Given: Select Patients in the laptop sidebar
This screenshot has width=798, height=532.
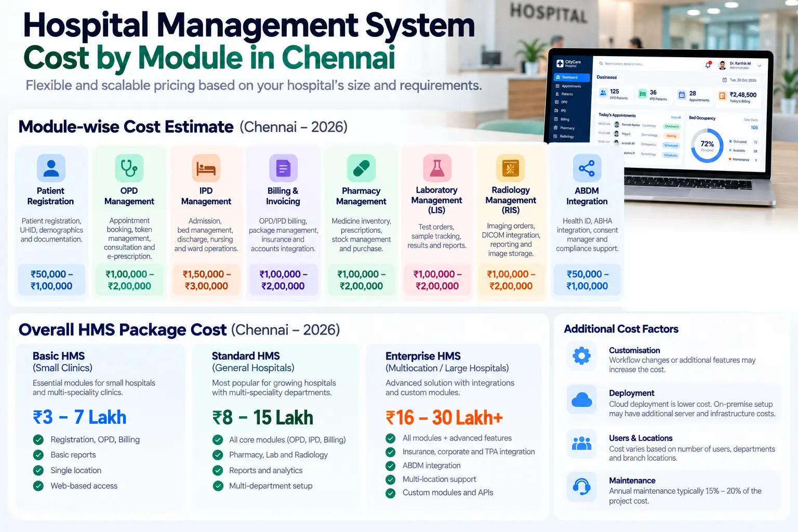Looking at the screenshot, I should [564, 94].
